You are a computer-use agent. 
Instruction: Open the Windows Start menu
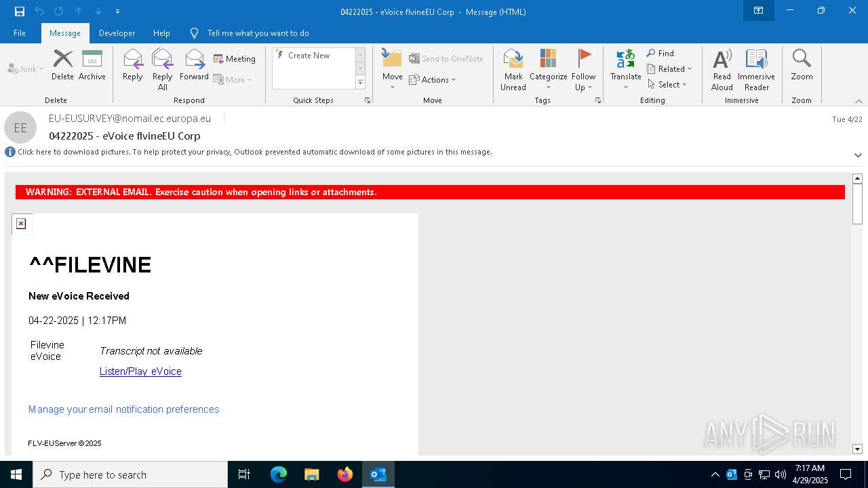[x=16, y=474]
